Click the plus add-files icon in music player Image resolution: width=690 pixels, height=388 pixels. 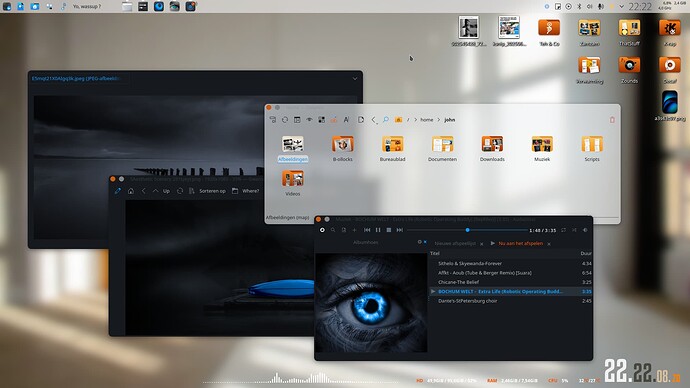[354, 230]
